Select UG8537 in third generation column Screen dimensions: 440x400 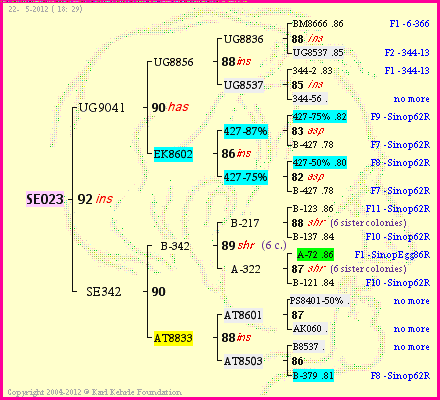pos(244,85)
